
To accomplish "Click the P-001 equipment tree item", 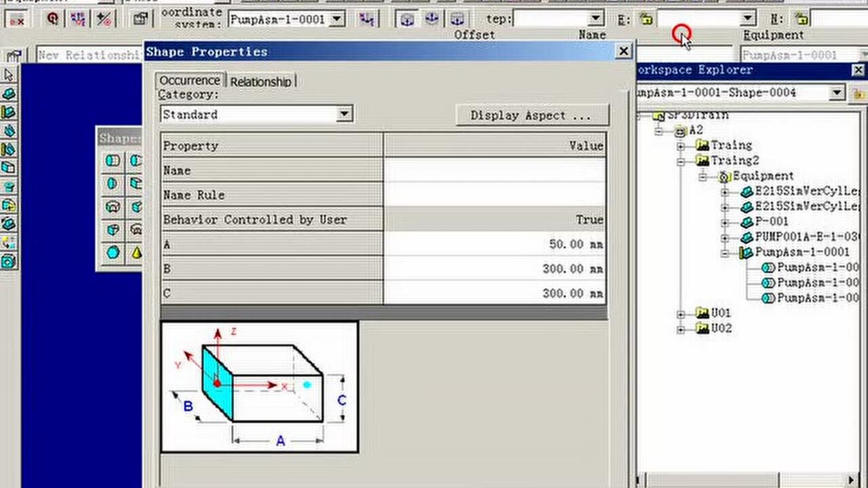I will 771,222.
